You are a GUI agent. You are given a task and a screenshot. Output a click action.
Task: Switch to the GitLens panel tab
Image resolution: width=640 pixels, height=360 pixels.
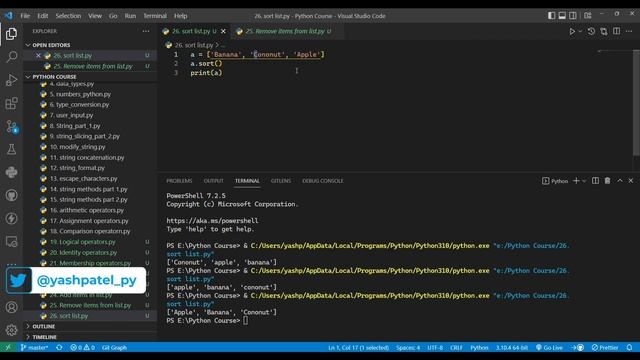coord(281,181)
